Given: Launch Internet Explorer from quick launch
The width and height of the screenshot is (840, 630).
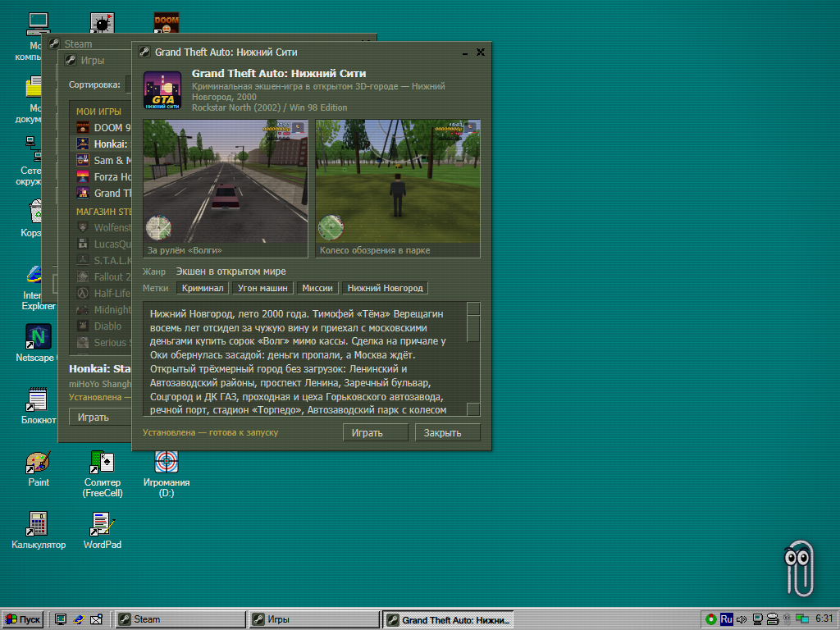Looking at the screenshot, I should [79, 619].
